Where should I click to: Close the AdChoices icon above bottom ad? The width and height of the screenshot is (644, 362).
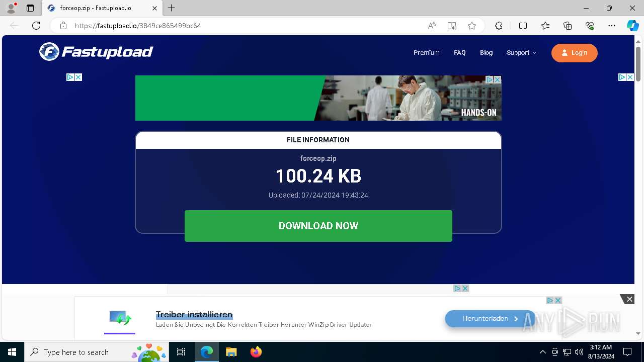coord(465,289)
